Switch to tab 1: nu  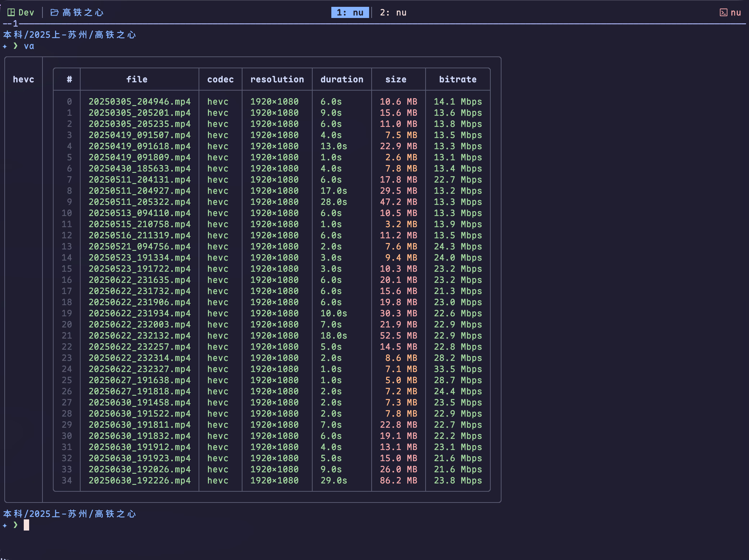(x=350, y=13)
